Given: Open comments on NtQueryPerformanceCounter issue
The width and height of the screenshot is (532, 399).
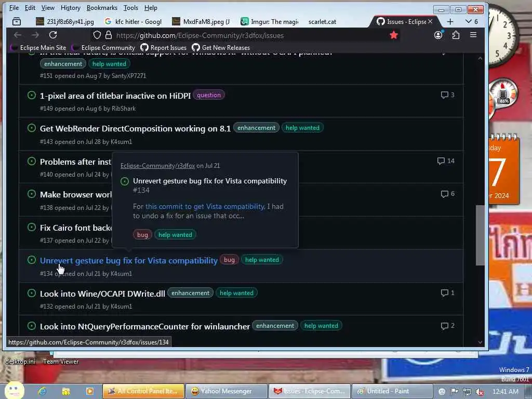Looking at the screenshot, I should tap(444, 326).
